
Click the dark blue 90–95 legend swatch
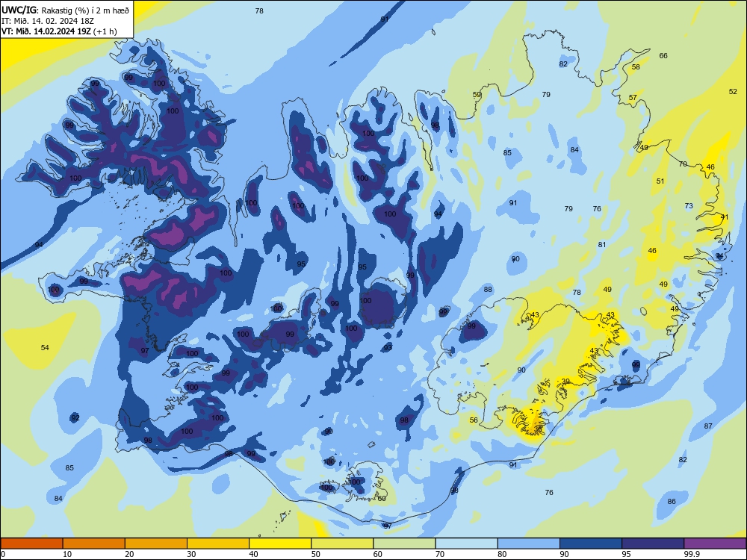tap(591, 544)
